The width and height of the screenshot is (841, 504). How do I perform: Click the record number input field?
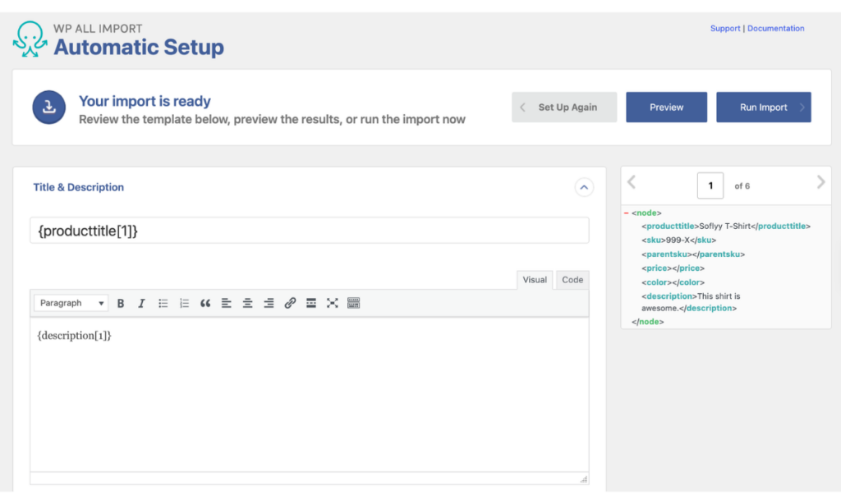[x=710, y=186]
